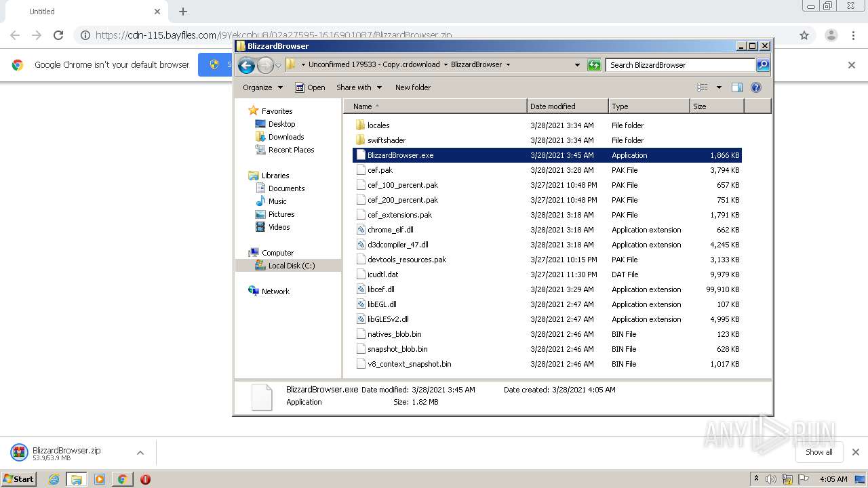
Task: Open Recent Places in navigation pane
Action: click(291, 150)
